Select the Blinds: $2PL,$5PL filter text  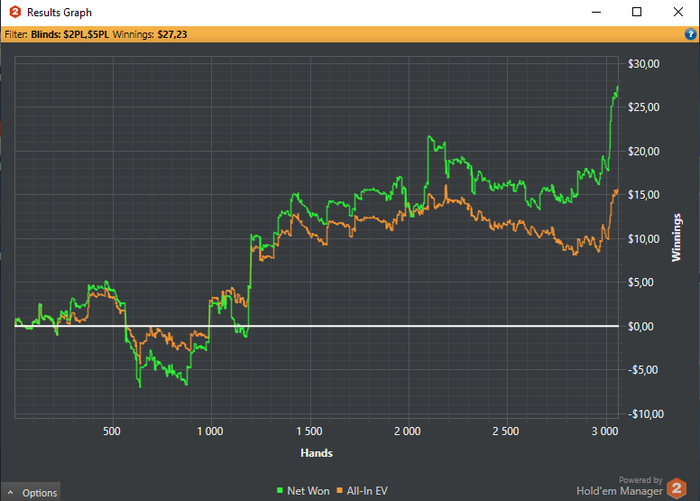click(70, 34)
